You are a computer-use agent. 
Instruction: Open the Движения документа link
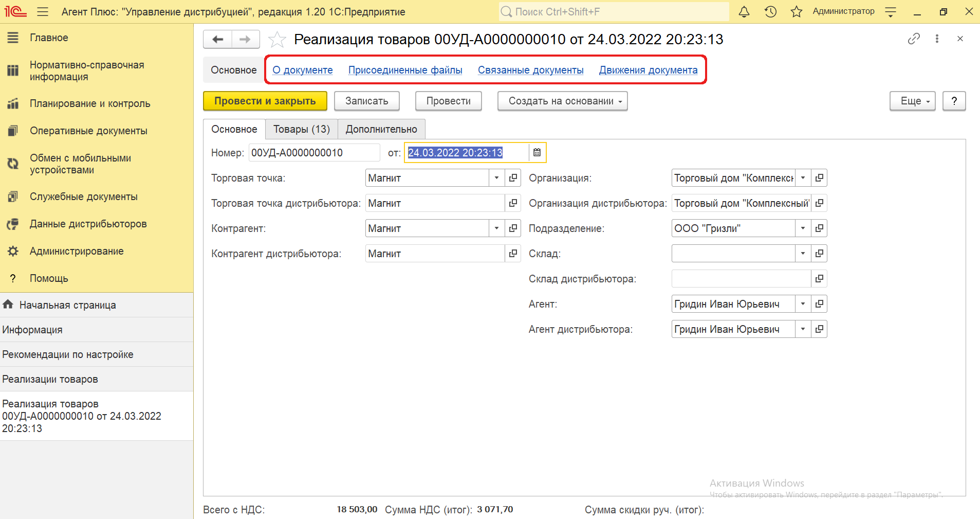pos(648,70)
